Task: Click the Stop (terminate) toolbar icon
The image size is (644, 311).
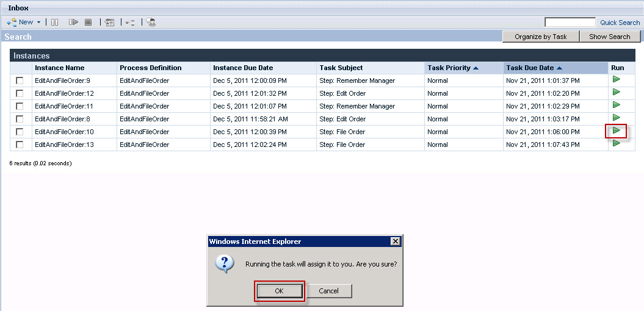Action: pyautogui.click(x=88, y=22)
